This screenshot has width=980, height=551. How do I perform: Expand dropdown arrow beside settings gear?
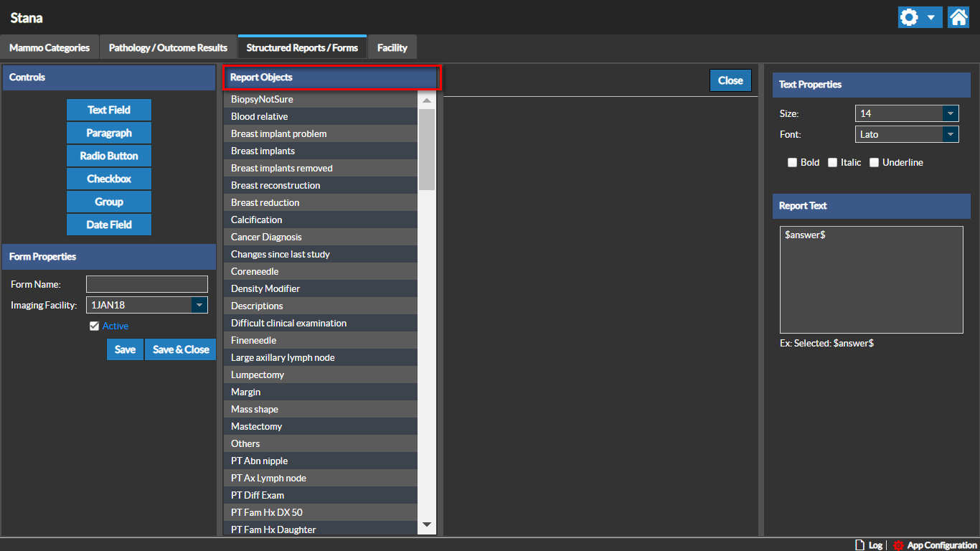coord(931,18)
